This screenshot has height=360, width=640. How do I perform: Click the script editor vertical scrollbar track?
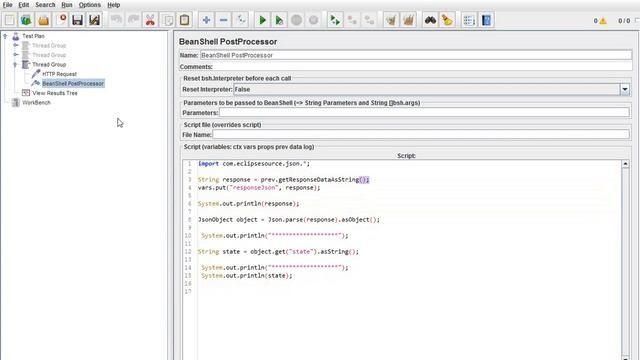pyautogui.click(x=625, y=261)
